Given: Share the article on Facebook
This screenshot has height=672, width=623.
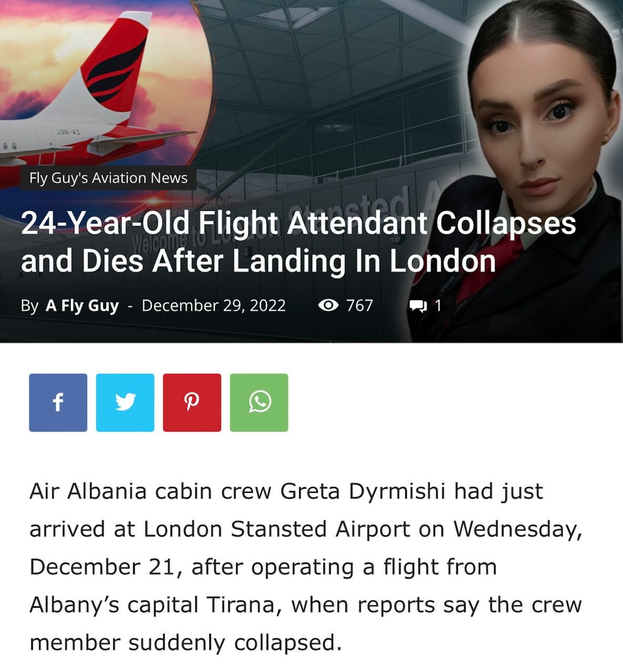Looking at the screenshot, I should [x=58, y=403].
